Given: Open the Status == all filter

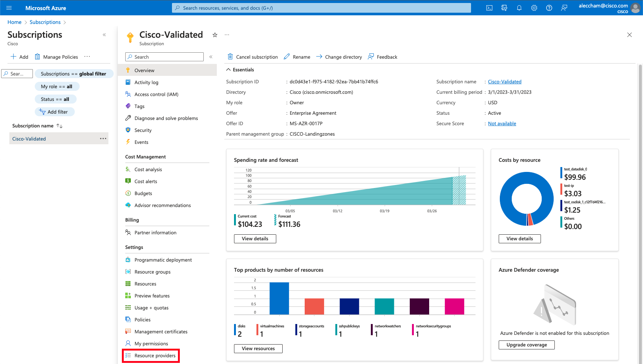Looking at the screenshot, I should point(56,99).
